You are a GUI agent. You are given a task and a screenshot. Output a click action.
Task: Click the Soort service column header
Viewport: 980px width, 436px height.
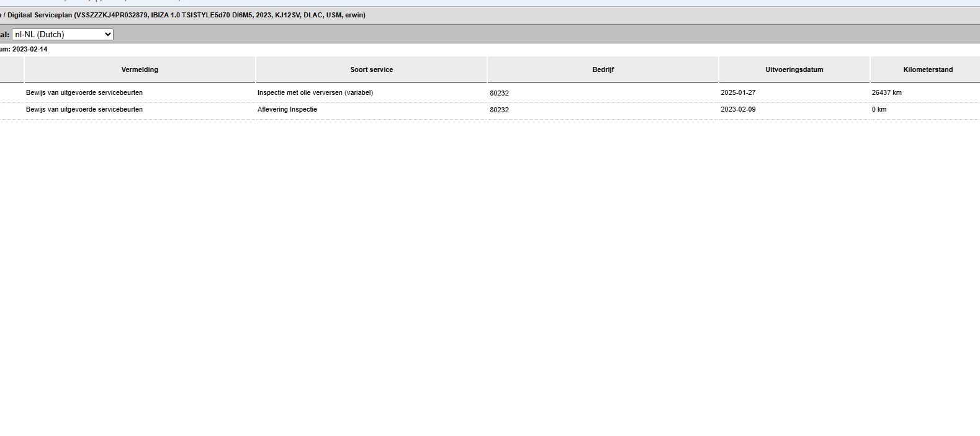point(371,69)
